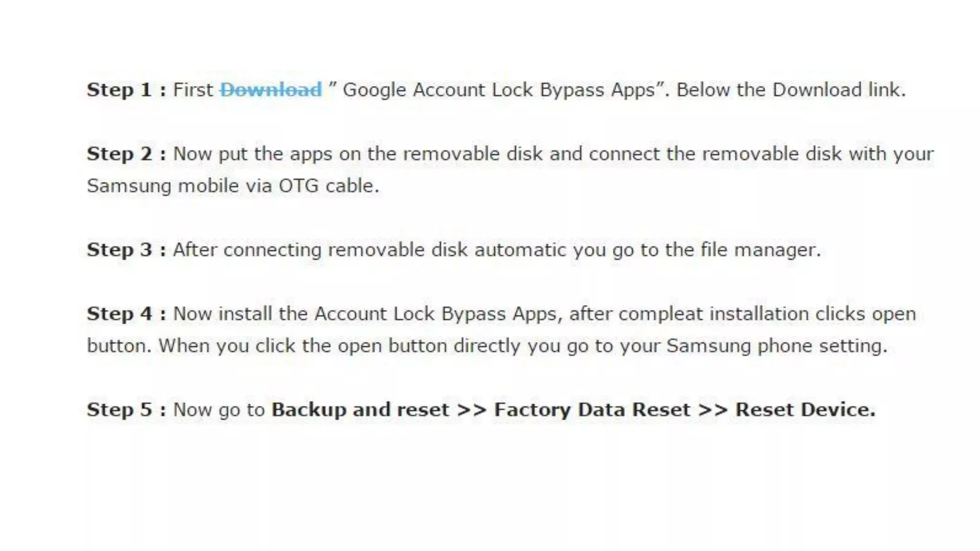Click the 'Reset Device.' bold text
The width and height of the screenshot is (980, 551).
click(805, 409)
